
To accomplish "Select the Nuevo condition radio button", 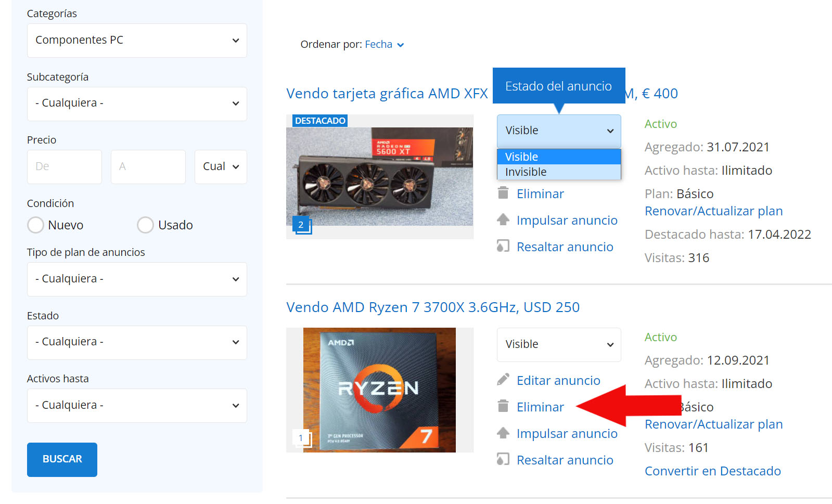I will coord(35,225).
